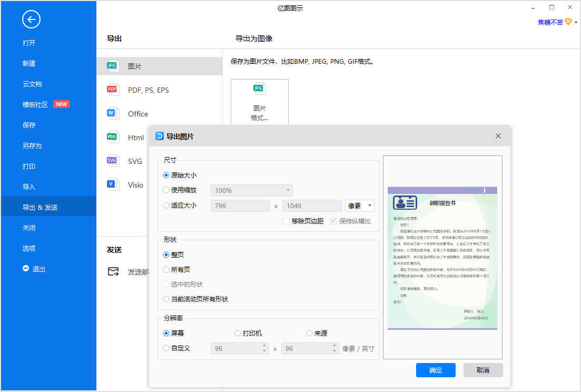Click the width field showing 796
The width and height of the screenshot is (581, 392).
[241, 205]
